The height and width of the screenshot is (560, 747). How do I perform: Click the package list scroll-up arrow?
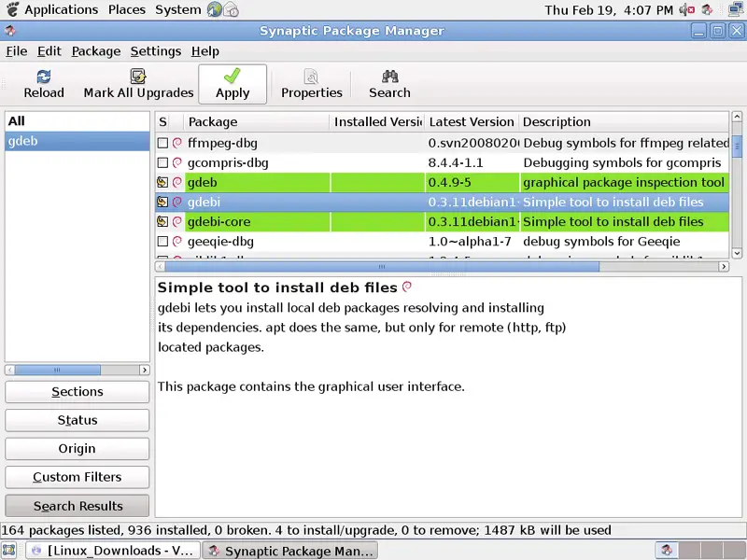coord(737,117)
